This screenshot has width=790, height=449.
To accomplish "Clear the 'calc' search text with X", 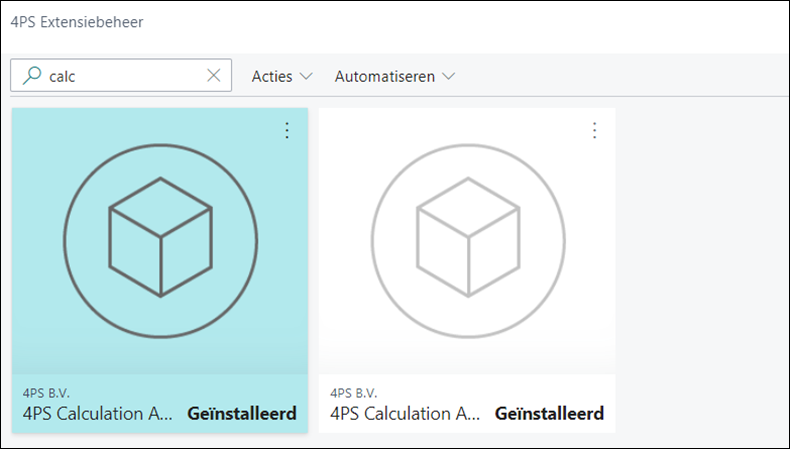I will 214,76.
